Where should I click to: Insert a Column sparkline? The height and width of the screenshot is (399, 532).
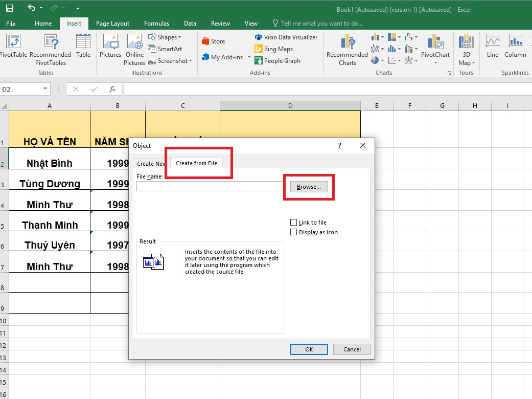pos(515,46)
